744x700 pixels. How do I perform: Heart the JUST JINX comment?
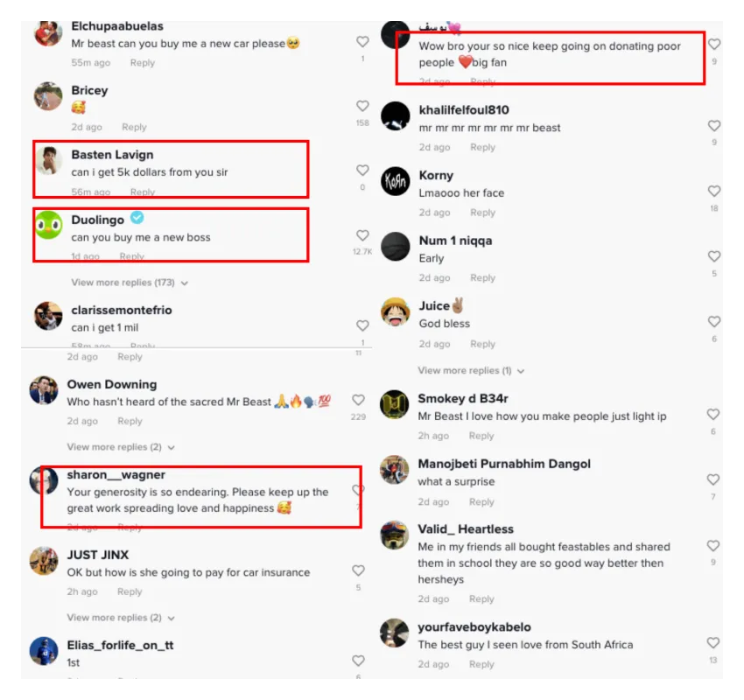click(x=358, y=570)
